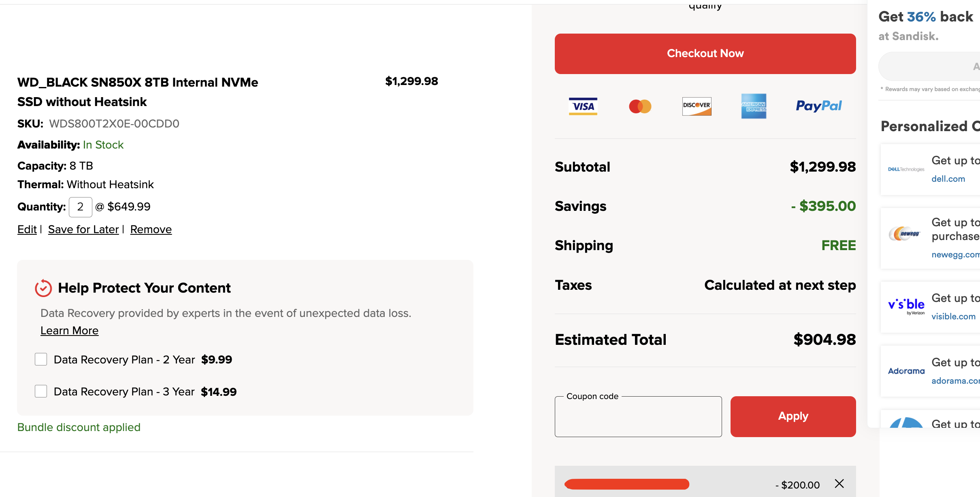Click the Edit link for the SSD item
Screen dimensions: 980x497
pos(27,229)
